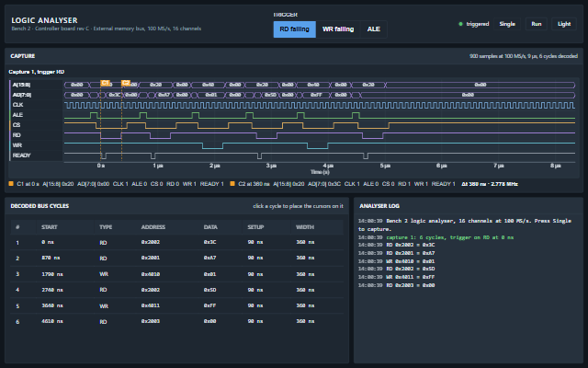Screen dimensions: 588x368
Task: Select the WR channel label in waveform
Action: (x=17, y=145)
